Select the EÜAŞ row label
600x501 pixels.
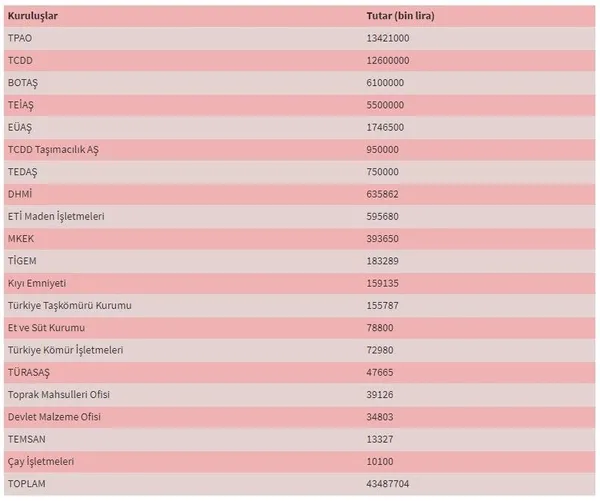[x=19, y=127]
